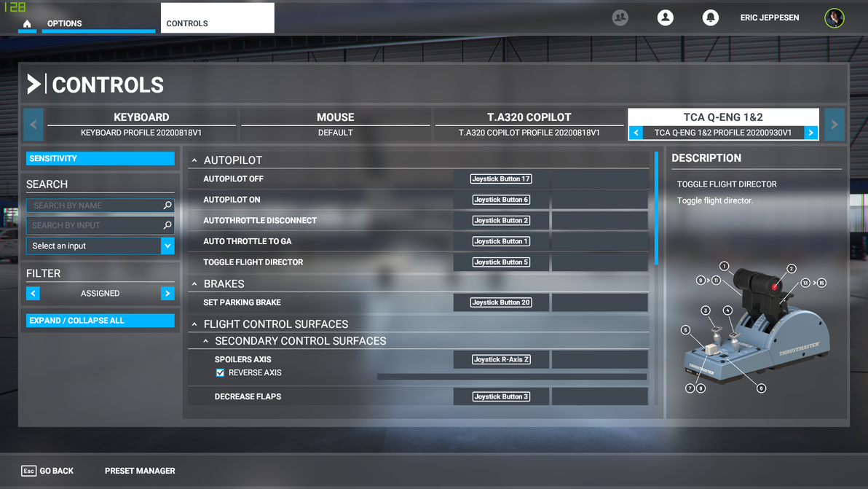Edit Set Parking Brake Button 20 binding

click(x=501, y=302)
